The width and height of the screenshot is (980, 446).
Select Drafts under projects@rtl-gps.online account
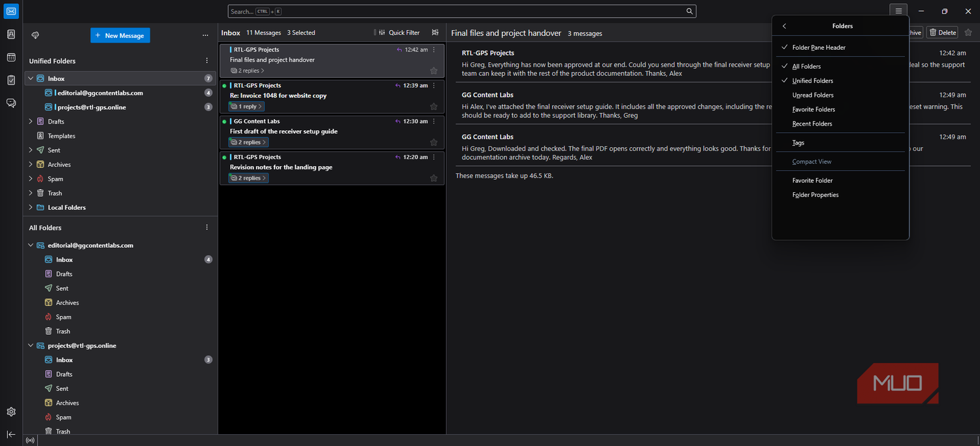[x=120, y=374]
